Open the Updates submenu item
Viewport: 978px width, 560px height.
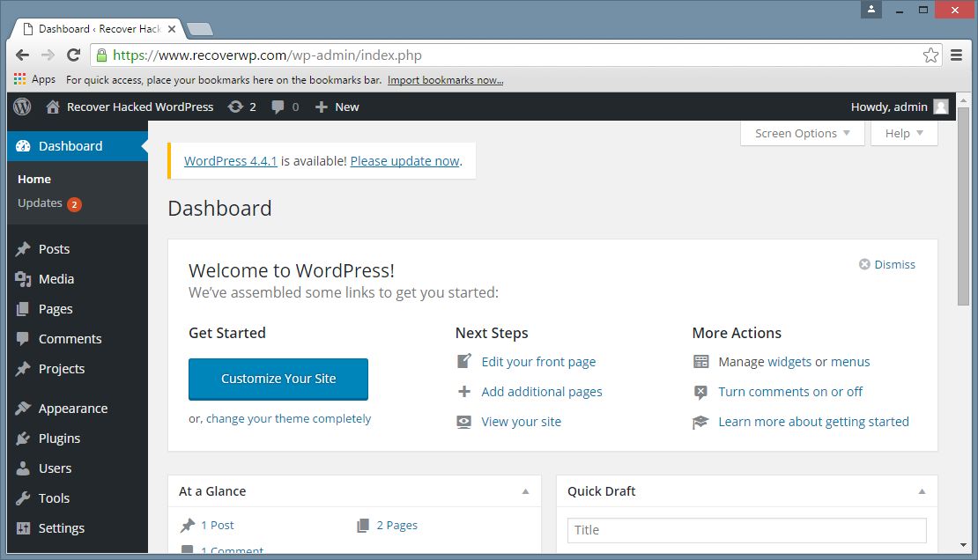pyautogui.click(x=49, y=203)
